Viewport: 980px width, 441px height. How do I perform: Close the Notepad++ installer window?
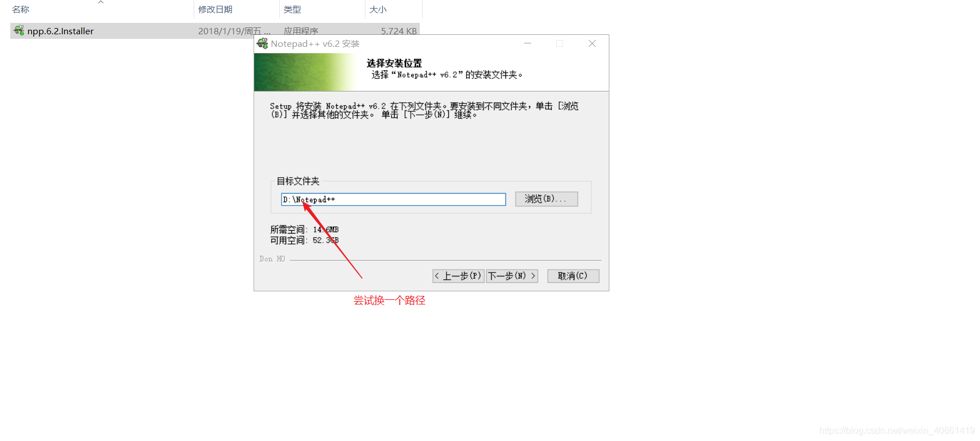[592, 43]
